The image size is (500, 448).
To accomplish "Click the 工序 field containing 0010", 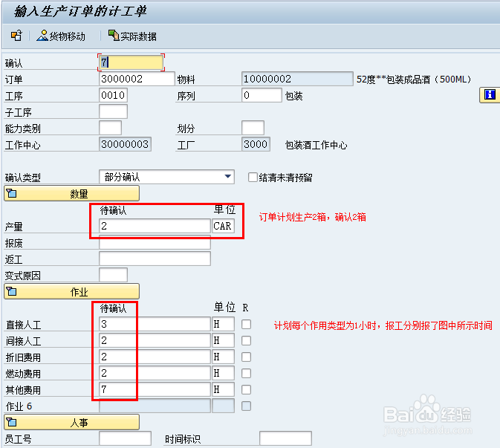I will coord(113,95).
